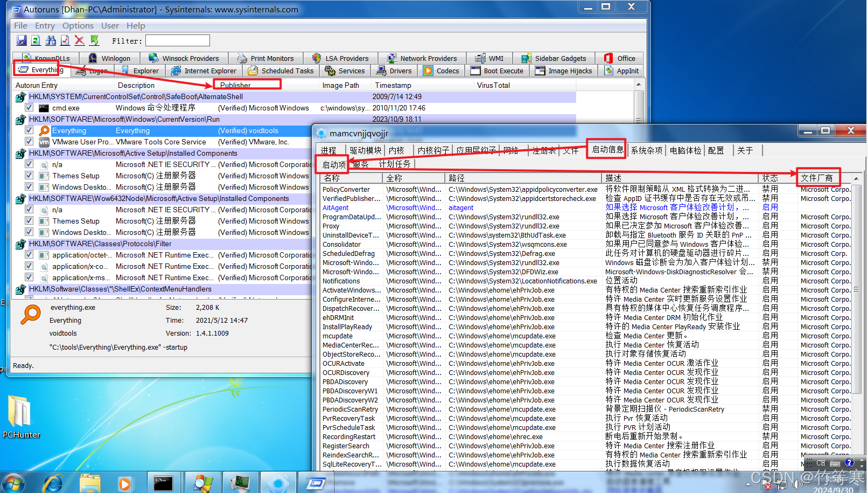Disable the first Themes Setup entry
The image size is (868, 493).
point(29,176)
